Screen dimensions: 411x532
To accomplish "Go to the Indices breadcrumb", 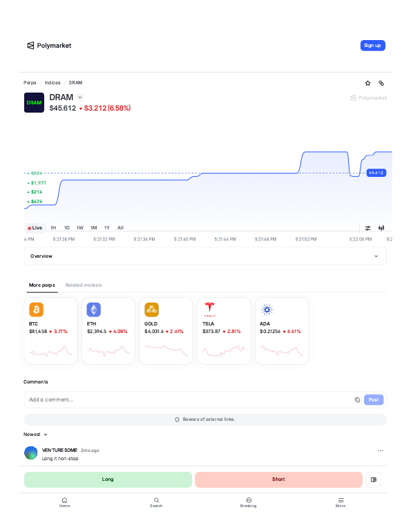I will (x=52, y=83).
